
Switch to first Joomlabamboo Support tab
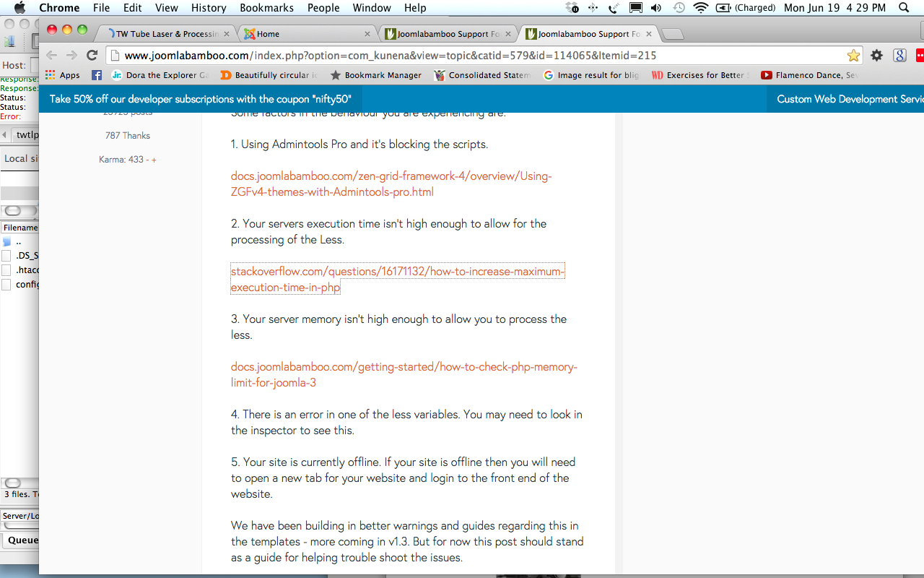[x=448, y=34]
